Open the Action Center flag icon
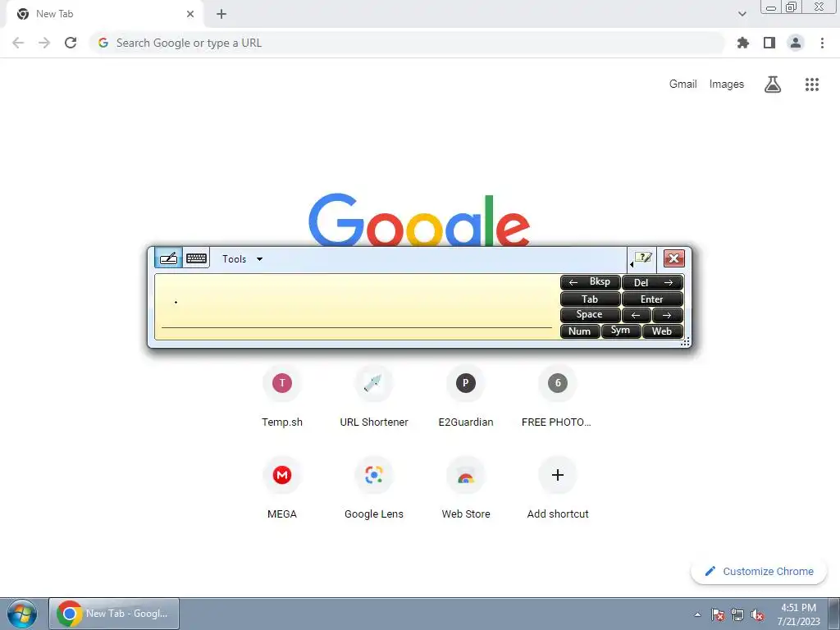The height and width of the screenshot is (630, 840). coord(718,614)
